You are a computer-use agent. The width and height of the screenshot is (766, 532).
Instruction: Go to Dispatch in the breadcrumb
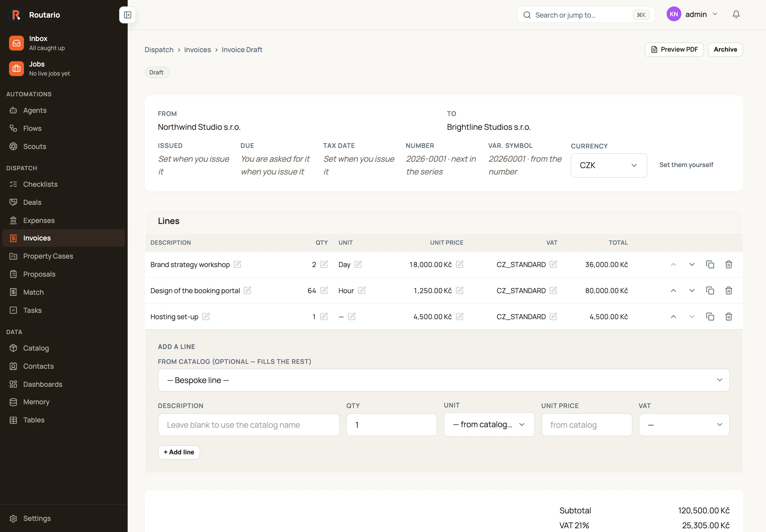[x=159, y=50]
